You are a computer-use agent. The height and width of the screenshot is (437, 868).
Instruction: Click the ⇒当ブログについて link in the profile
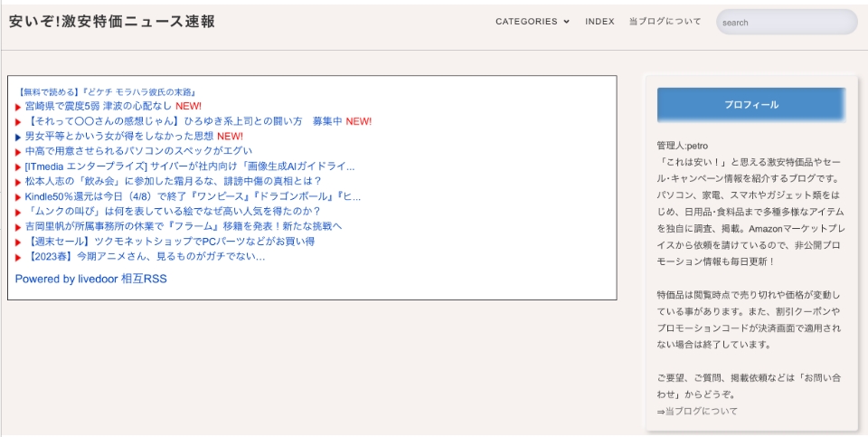tap(697, 411)
